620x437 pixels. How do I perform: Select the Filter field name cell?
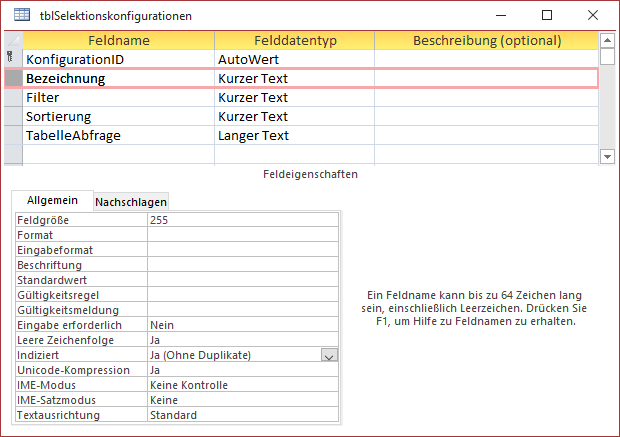(119, 97)
